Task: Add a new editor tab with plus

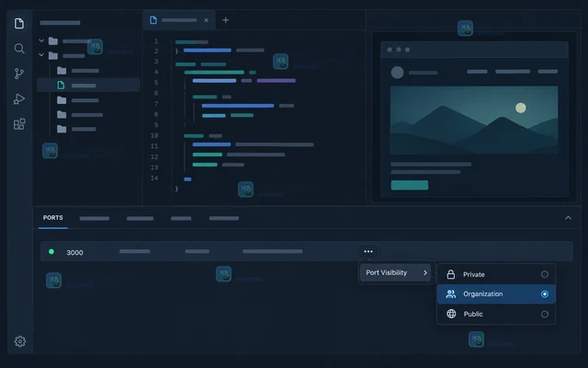Action: [225, 20]
